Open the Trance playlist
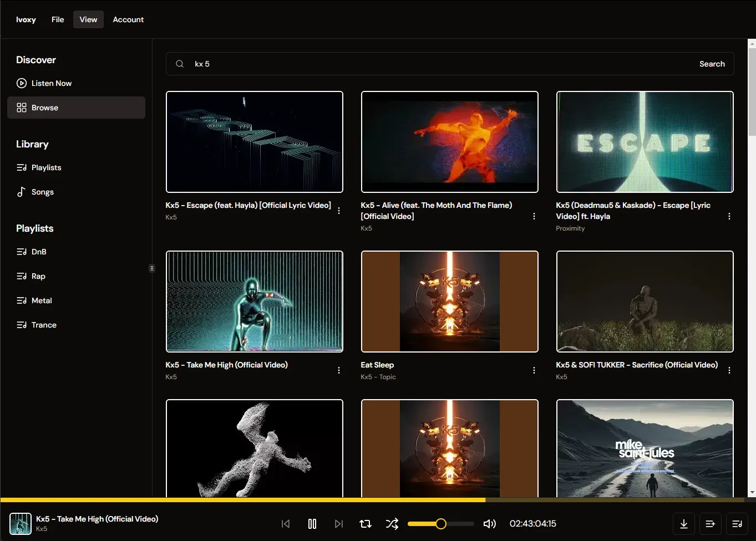The width and height of the screenshot is (756, 541). (44, 325)
